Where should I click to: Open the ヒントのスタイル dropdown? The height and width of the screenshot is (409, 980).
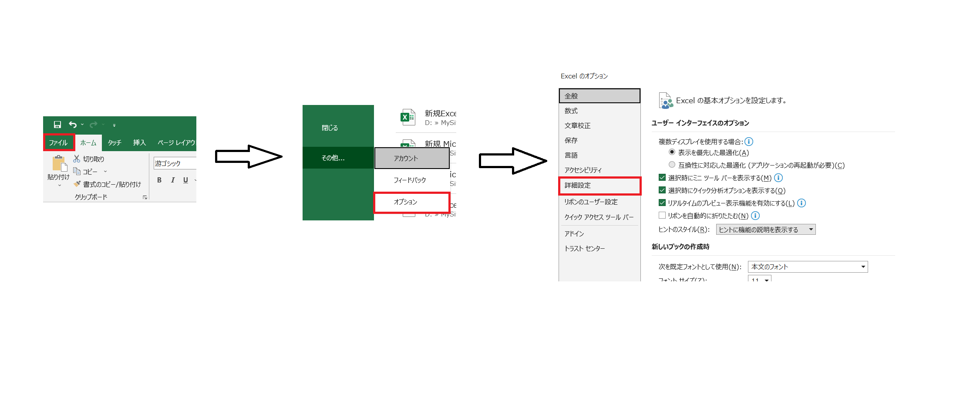point(811,229)
